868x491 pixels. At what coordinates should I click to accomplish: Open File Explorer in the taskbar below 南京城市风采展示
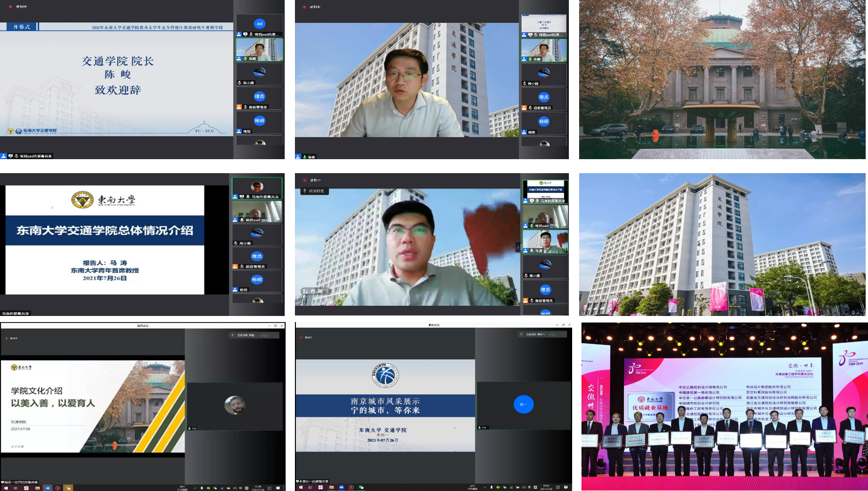tap(331, 487)
